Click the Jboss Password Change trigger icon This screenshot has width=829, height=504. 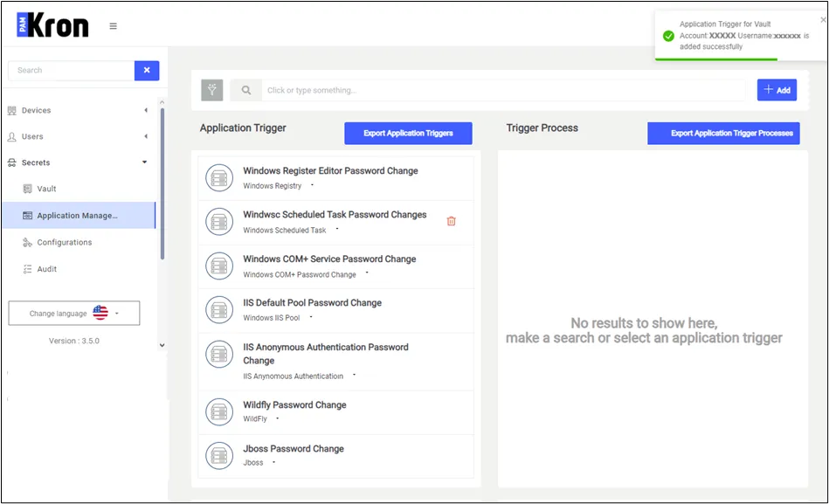[219, 455]
